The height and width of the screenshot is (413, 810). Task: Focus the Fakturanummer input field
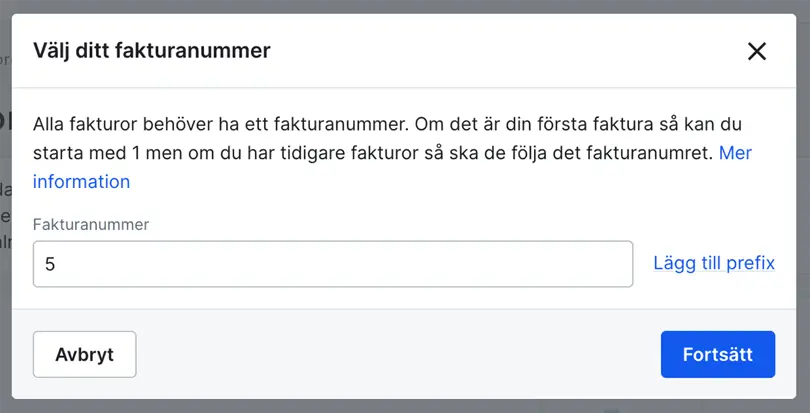click(332, 264)
